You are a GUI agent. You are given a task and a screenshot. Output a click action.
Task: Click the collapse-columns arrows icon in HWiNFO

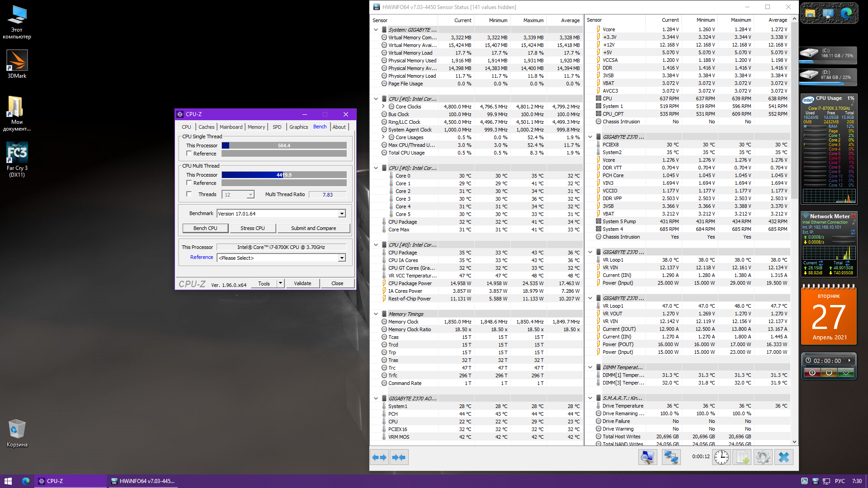pos(399,457)
